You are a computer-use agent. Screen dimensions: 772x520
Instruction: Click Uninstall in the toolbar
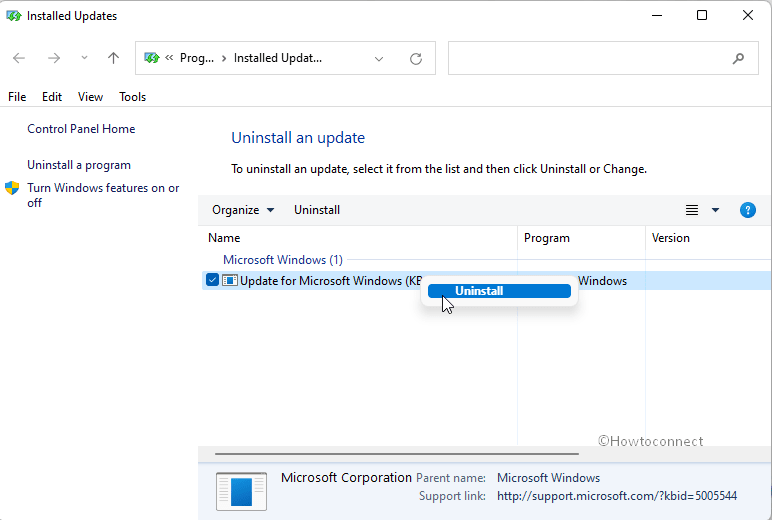tap(317, 210)
